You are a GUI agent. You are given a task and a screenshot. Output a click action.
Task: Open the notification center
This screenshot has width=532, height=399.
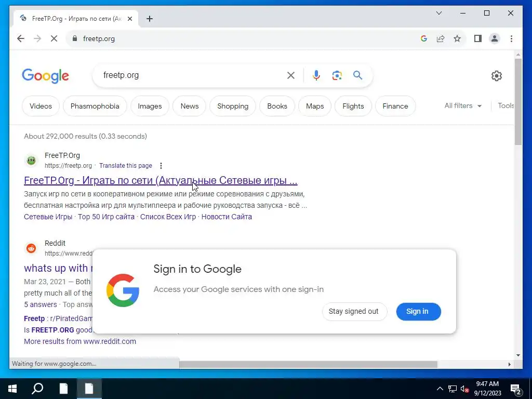click(516, 389)
